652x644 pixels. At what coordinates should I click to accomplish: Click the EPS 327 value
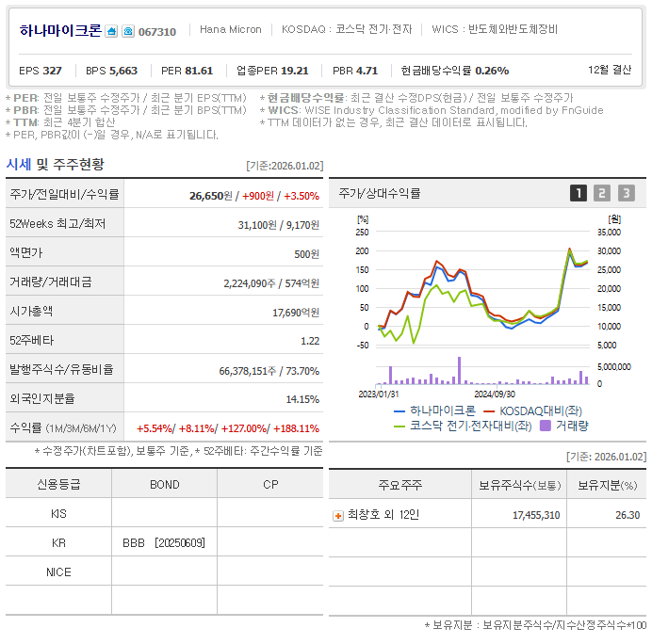click(41, 71)
